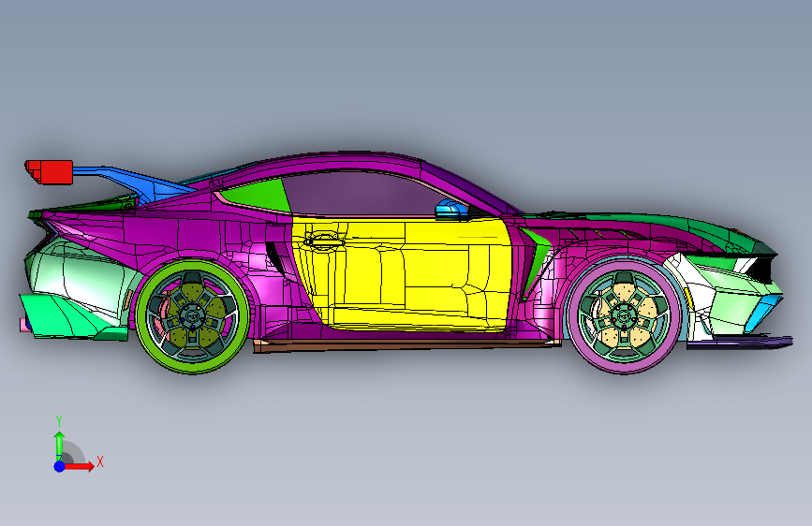Select the cyan front bumper intake piece

point(762,314)
